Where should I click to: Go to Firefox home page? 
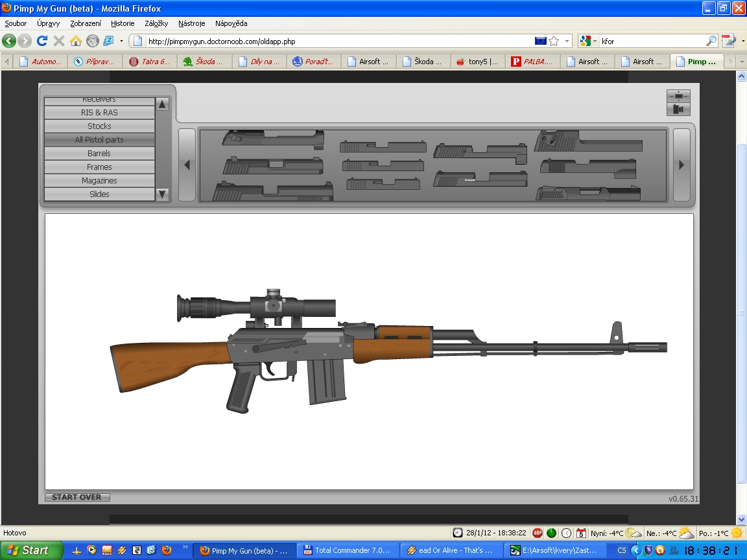click(76, 41)
